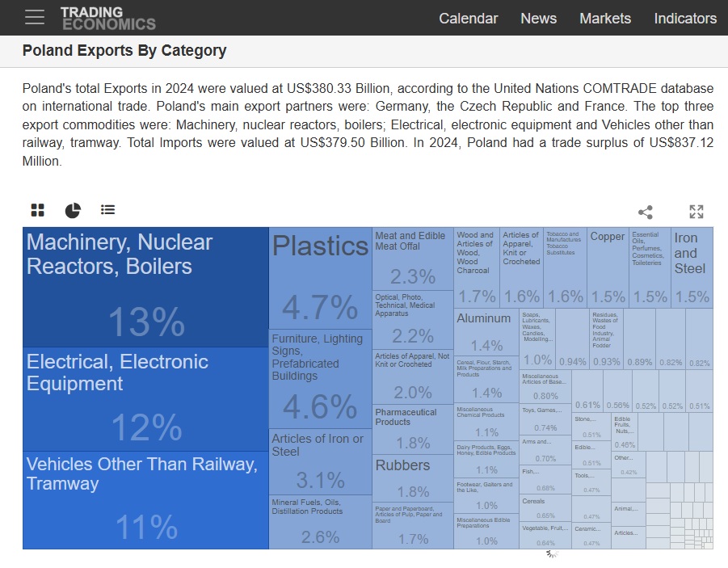Click the Articles of Iron or Steel tile

[x=320, y=461]
